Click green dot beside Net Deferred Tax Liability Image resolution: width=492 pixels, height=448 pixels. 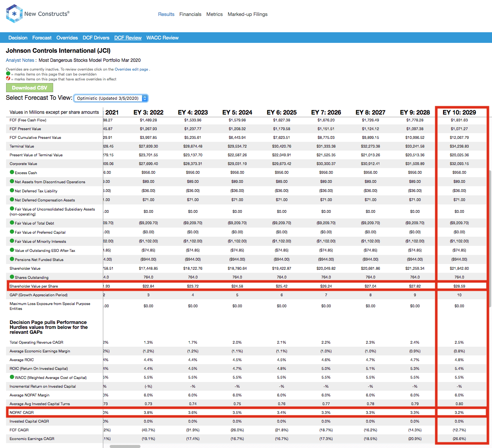tap(12, 190)
